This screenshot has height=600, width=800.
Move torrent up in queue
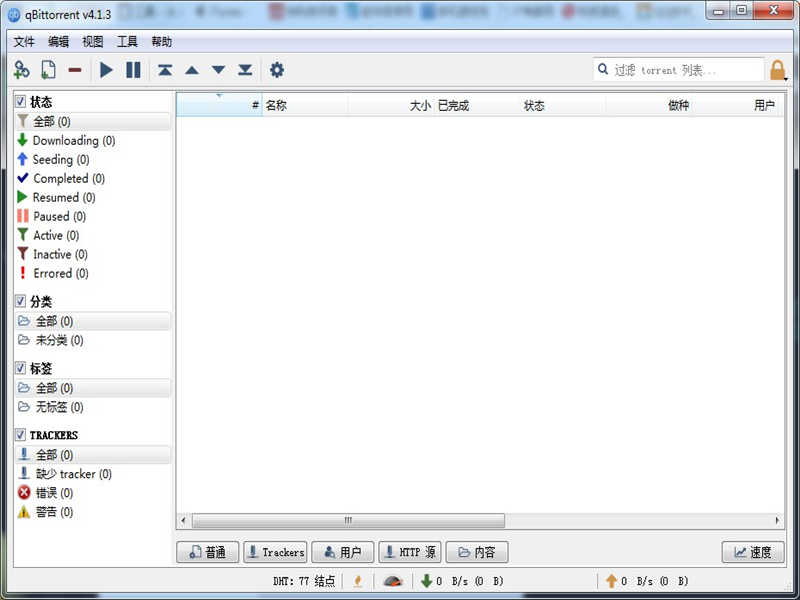[x=192, y=70]
